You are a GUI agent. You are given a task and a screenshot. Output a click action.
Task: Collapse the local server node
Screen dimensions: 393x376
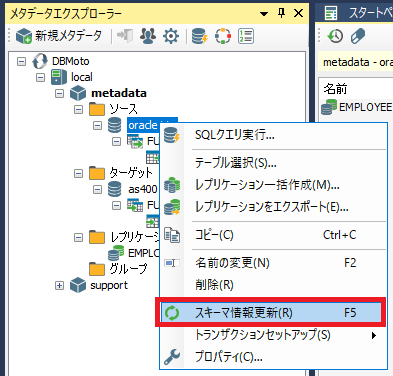point(40,77)
